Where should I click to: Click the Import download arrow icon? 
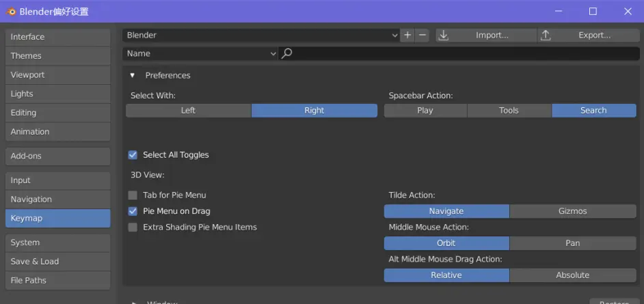(444, 35)
